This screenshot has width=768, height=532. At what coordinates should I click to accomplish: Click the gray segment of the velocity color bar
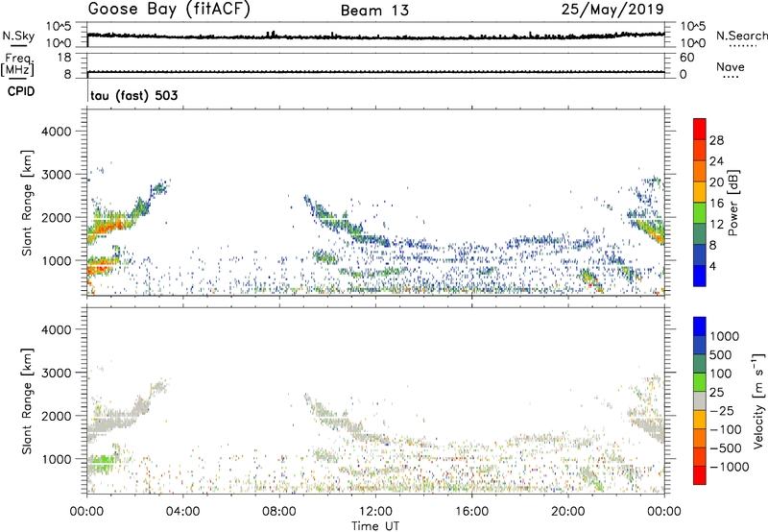coord(700,400)
